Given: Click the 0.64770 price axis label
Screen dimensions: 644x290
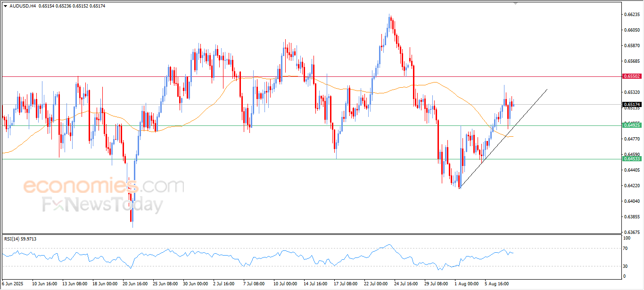Looking at the screenshot, I should click(x=631, y=139).
